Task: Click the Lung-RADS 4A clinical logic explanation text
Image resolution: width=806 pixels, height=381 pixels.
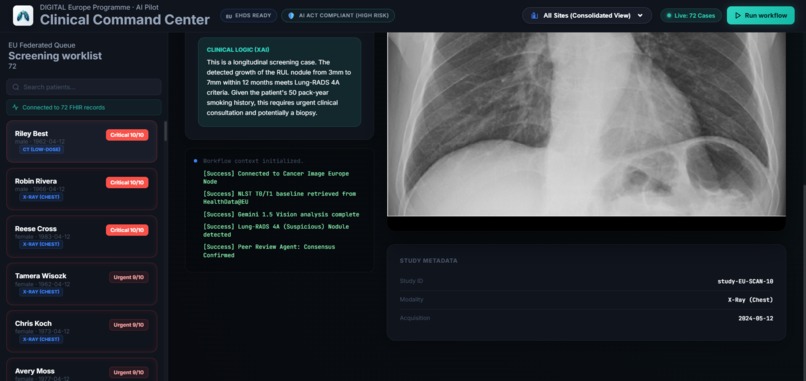Action: (x=279, y=87)
